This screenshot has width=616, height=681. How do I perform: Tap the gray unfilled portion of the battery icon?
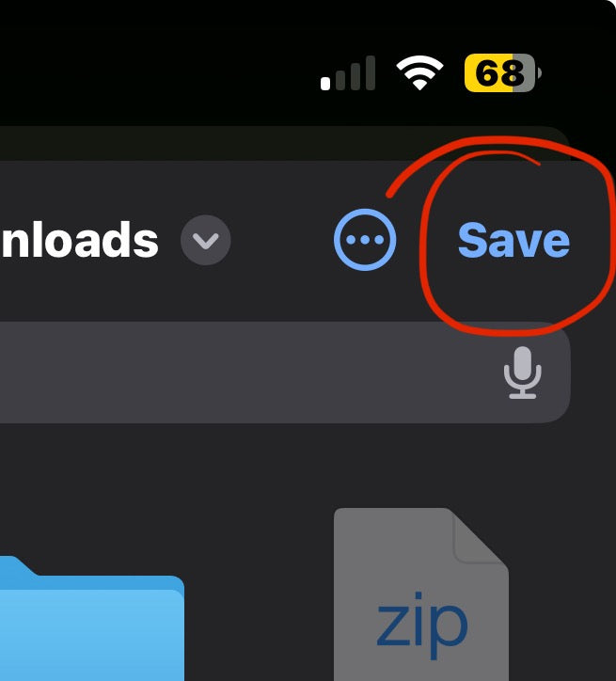coord(523,72)
